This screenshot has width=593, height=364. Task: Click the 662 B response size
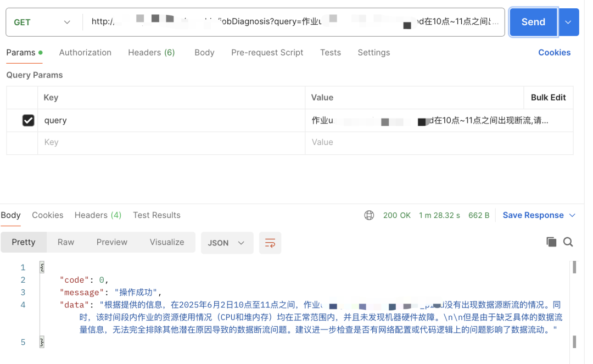479,215
